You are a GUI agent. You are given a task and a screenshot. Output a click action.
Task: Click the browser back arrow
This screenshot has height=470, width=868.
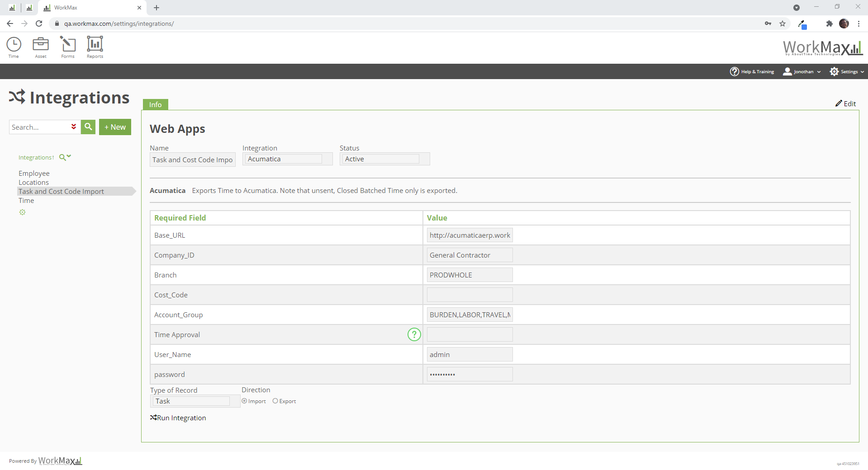coord(10,23)
